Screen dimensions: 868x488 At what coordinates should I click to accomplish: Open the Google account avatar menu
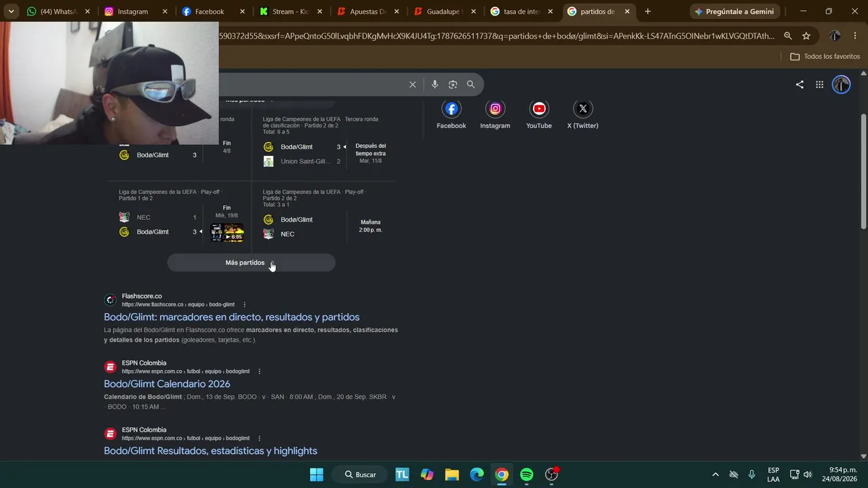tap(841, 85)
